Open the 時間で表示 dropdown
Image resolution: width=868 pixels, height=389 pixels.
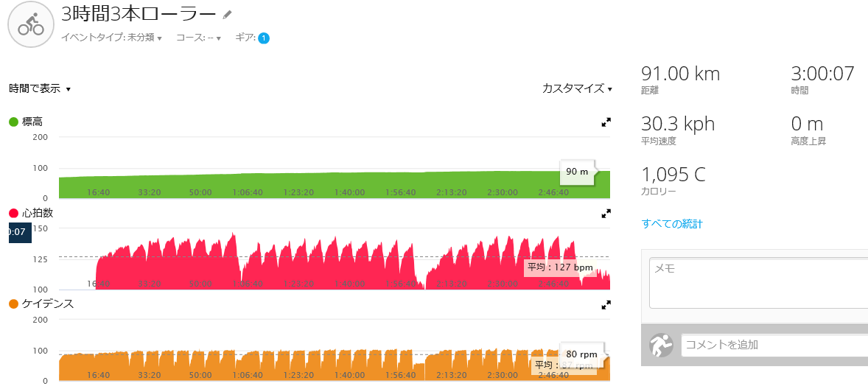tap(40, 88)
